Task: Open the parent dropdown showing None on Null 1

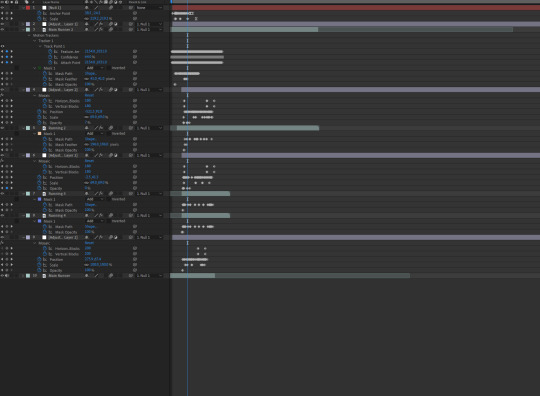Action: click(x=149, y=8)
